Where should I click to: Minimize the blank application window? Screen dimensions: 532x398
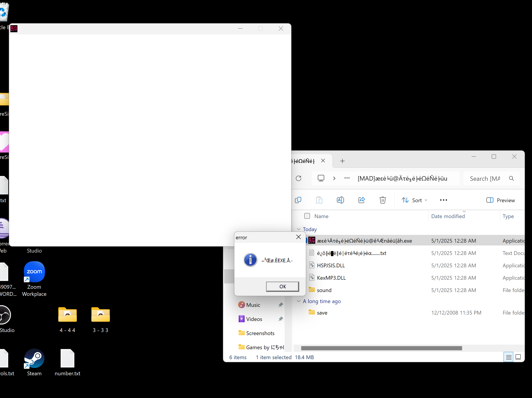click(x=240, y=28)
